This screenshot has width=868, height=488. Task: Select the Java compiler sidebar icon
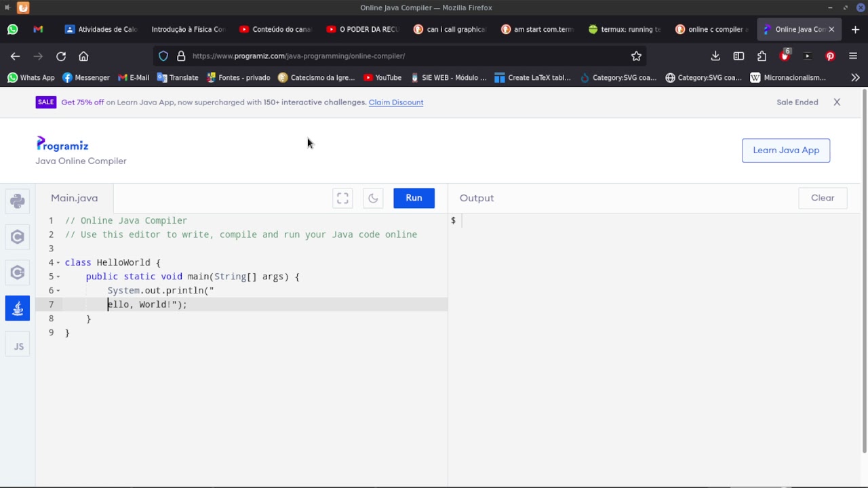pos(18,308)
